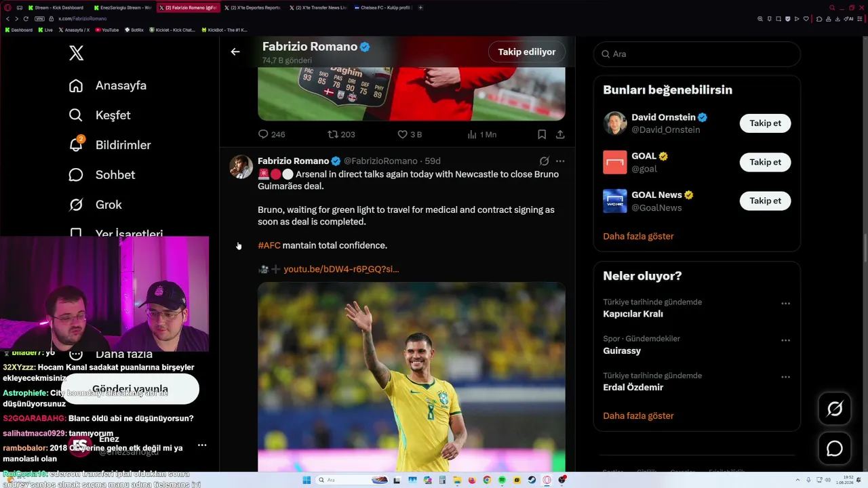Open the youtu.be link in the tweet
Viewport: 868px width, 488px height.
[x=341, y=269]
